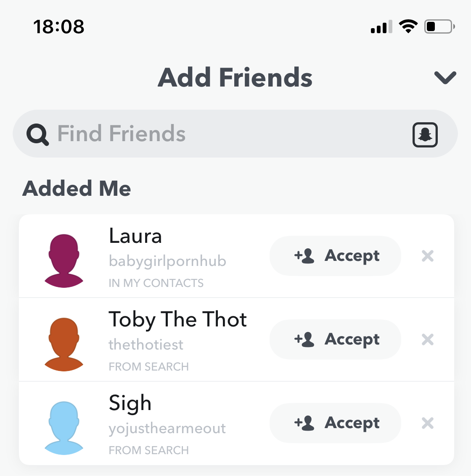The height and width of the screenshot is (476, 471).
Task: Dismiss Laura's friend request with the X
Action: coord(428,256)
